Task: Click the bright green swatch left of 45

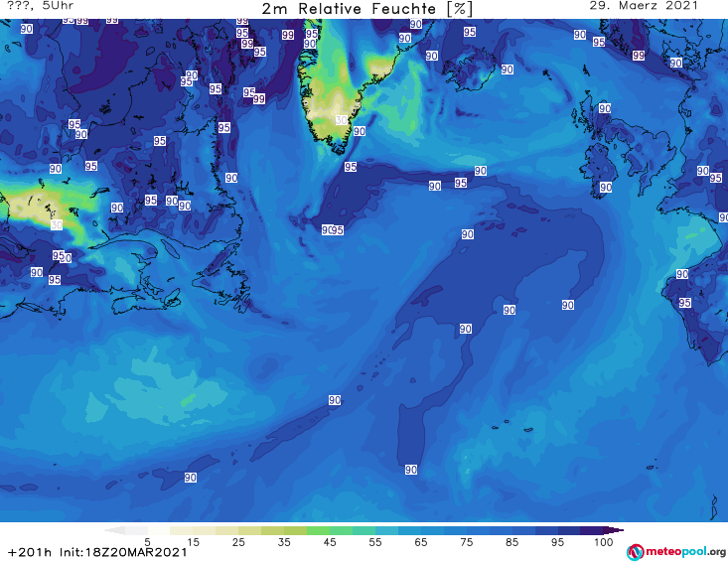Action: pyautogui.click(x=318, y=530)
